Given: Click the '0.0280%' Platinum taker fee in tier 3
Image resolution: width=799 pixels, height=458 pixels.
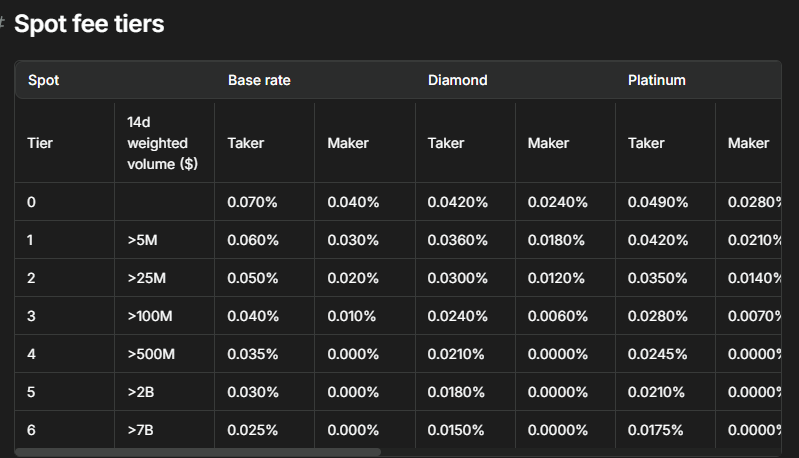Looking at the screenshot, I should pyautogui.click(x=658, y=316).
